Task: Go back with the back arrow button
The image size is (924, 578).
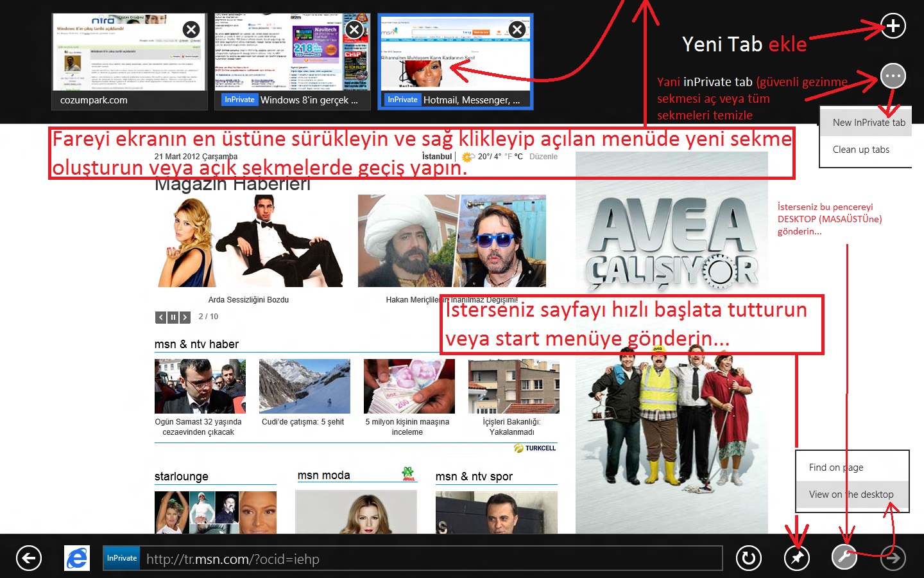Action: (29, 558)
